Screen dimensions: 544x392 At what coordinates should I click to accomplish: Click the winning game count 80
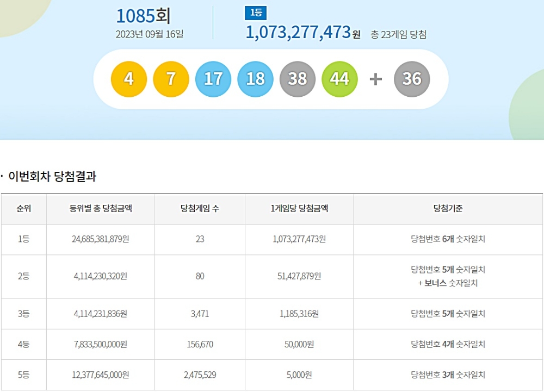point(200,276)
